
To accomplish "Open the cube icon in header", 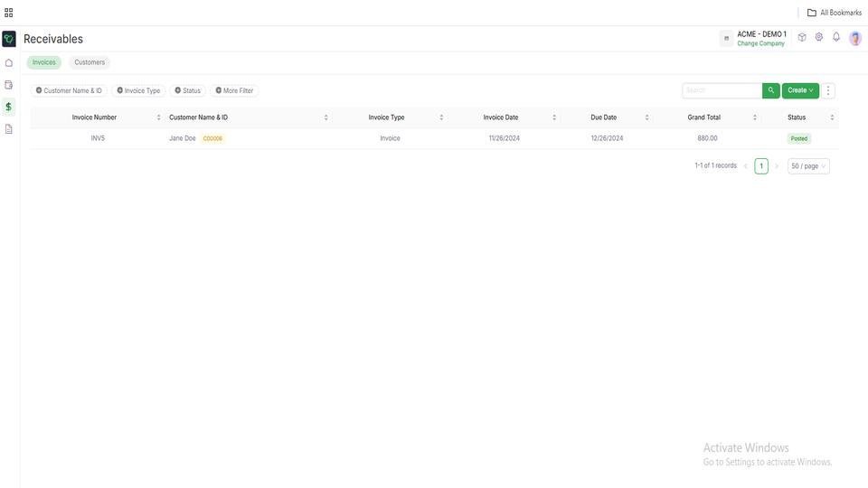I will 802,38.
